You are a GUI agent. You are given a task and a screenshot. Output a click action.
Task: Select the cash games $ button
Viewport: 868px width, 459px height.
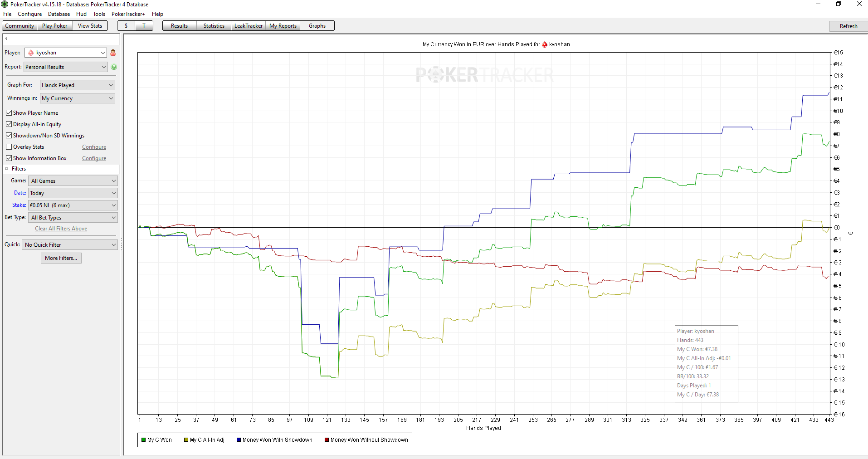[x=126, y=26]
